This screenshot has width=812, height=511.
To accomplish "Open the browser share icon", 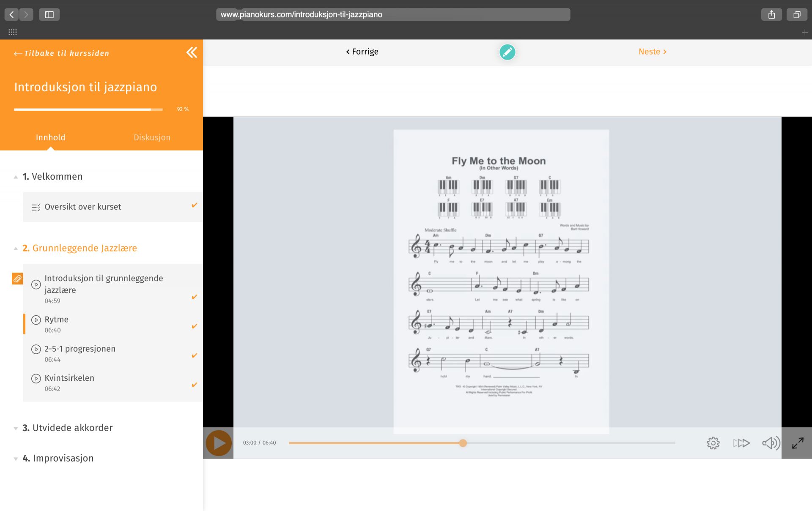I will click(771, 15).
